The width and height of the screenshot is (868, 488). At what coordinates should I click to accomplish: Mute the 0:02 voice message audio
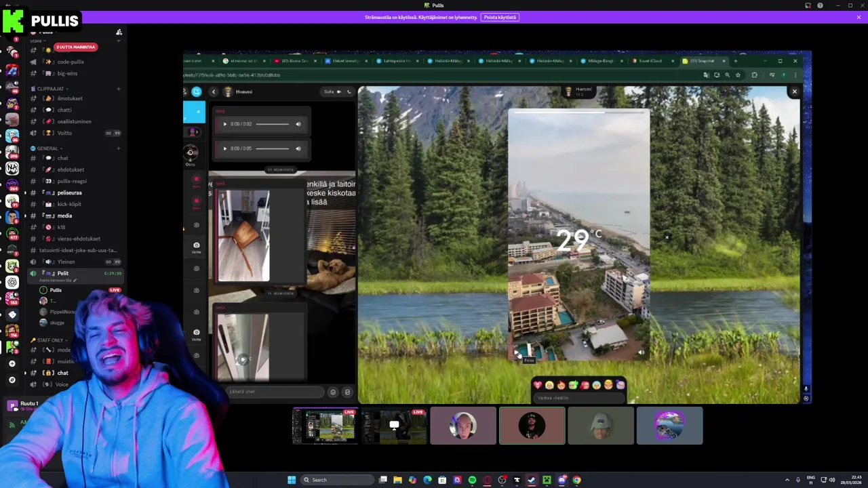298,124
